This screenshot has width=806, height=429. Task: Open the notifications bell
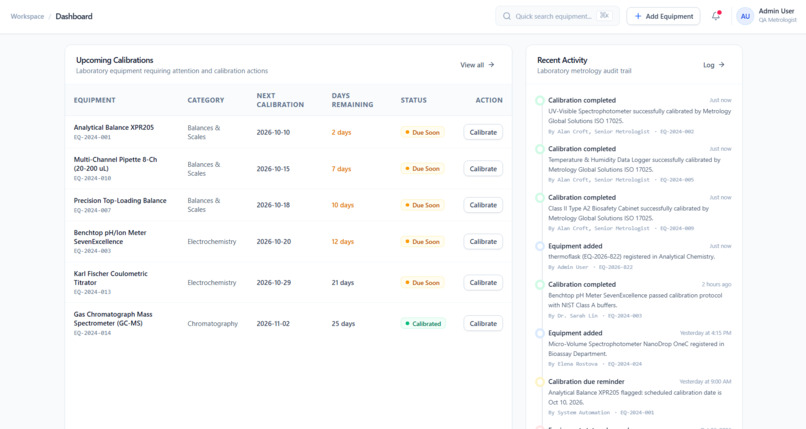click(716, 16)
